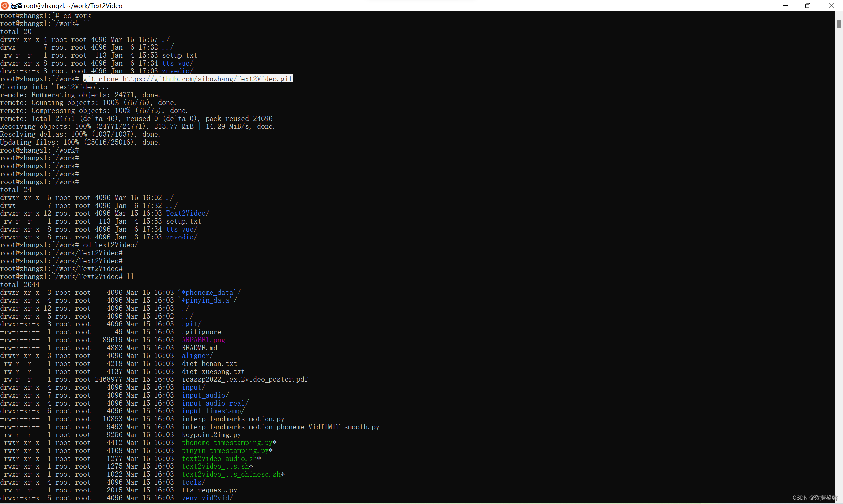Restore down the terminal window
The width and height of the screenshot is (843, 504).
[x=808, y=5]
